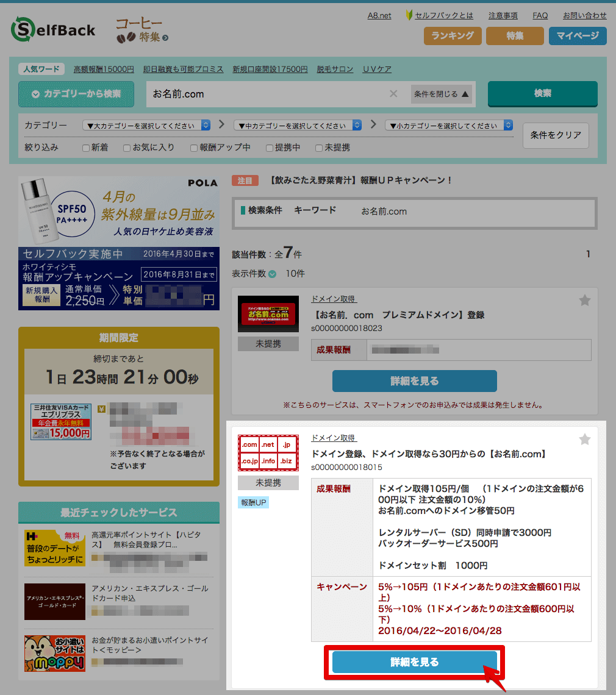
Task: Open the ランキング tab
Action: (x=453, y=36)
